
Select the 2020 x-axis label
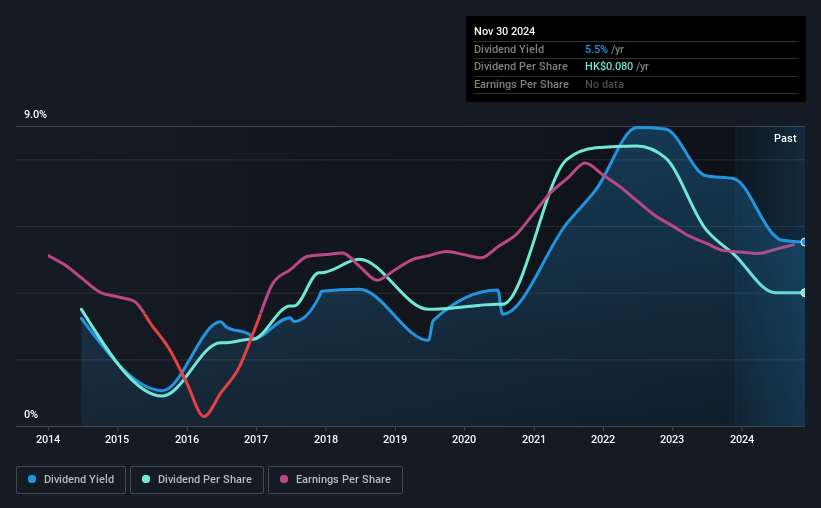(x=464, y=439)
